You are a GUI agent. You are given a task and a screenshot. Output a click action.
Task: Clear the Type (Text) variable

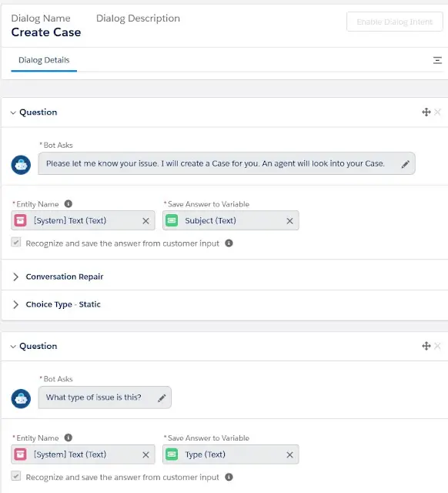pos(289,454)
